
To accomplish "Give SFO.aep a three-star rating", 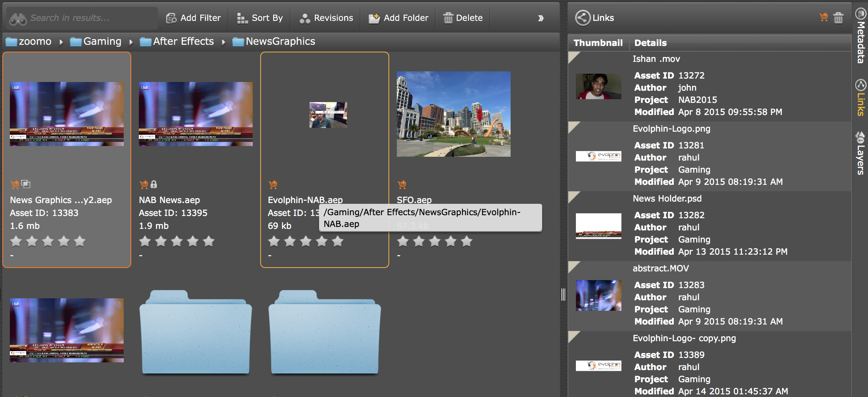I will pyautogui.click(x=435, y=241).
